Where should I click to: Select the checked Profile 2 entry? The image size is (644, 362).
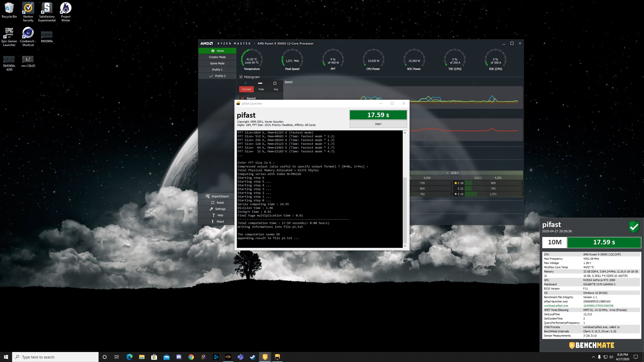(x=217, y=76)
